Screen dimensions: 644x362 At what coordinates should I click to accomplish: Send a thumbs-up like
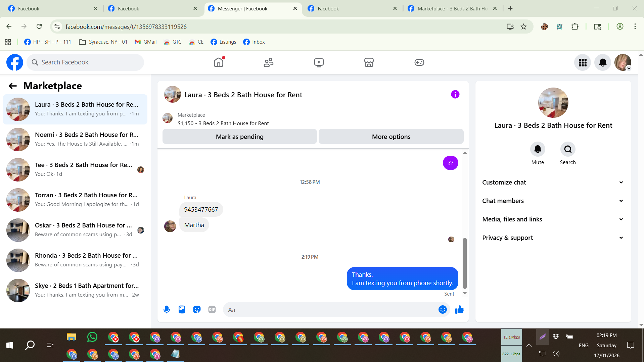coord(459,310)
